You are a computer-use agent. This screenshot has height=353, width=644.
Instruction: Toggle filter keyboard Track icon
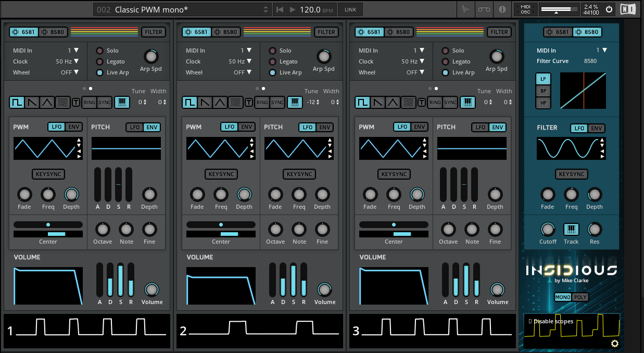pyautogui.click(x=571, y=229)
